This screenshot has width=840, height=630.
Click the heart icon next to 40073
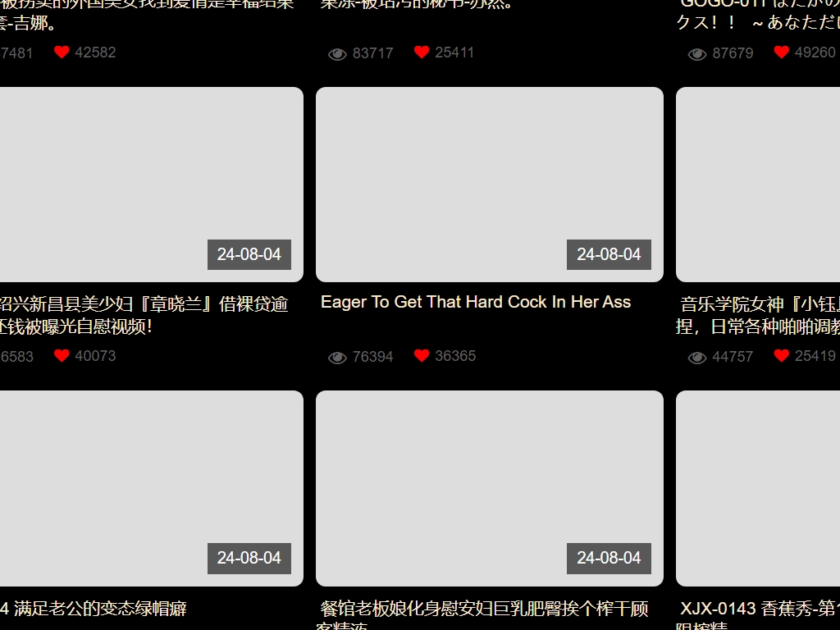pos(62,356)
